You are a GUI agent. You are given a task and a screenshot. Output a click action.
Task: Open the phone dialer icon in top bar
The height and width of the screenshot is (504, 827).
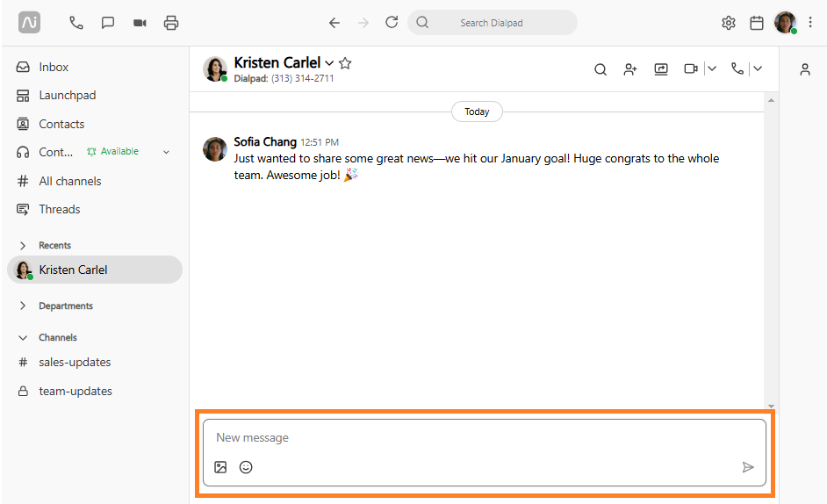(76, 23)
